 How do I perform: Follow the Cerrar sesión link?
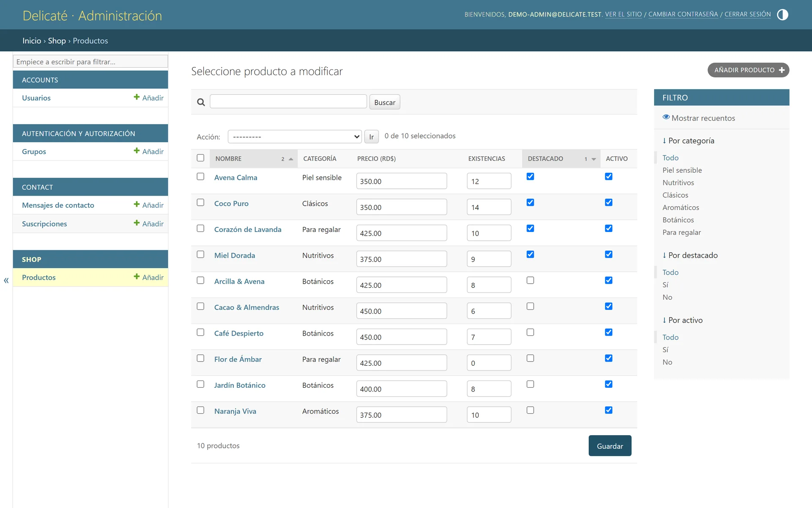(x=747, y=14)
